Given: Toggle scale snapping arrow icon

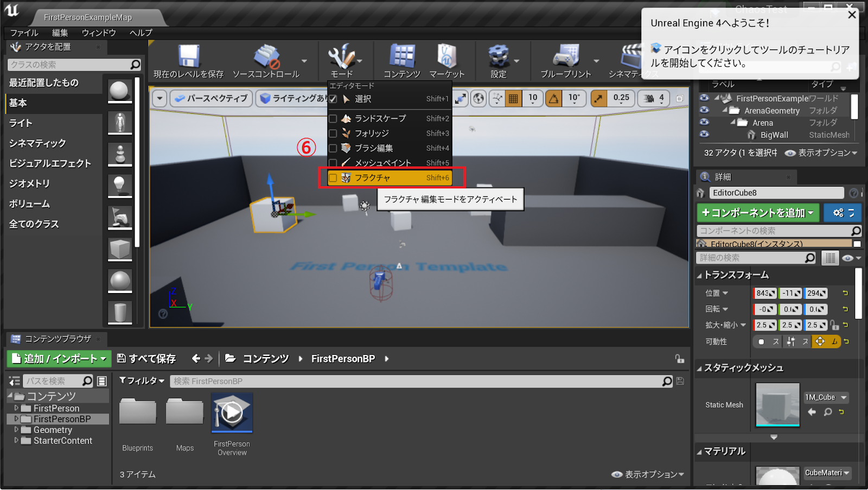Looking at the screenshot, I should (598, 98).
